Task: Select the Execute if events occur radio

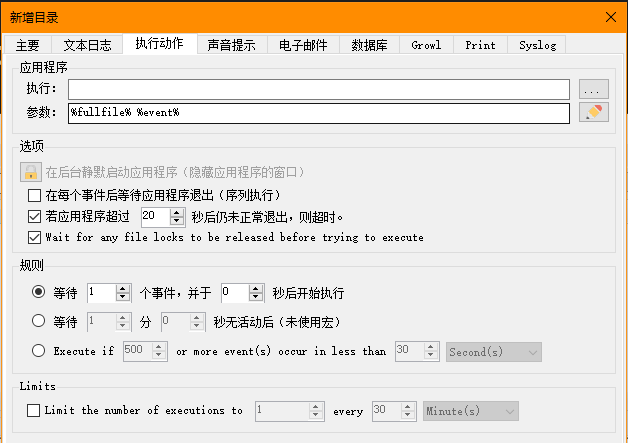Action: (39, 351)
